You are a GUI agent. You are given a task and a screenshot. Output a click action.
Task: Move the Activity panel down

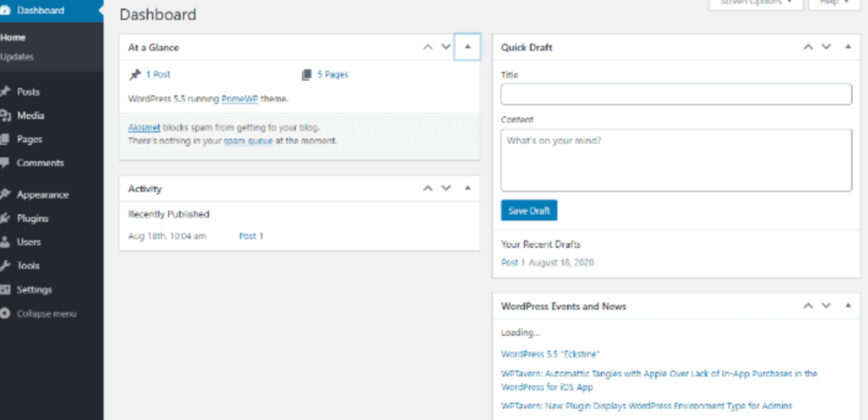pyautogui.click(x=447, y=189)
